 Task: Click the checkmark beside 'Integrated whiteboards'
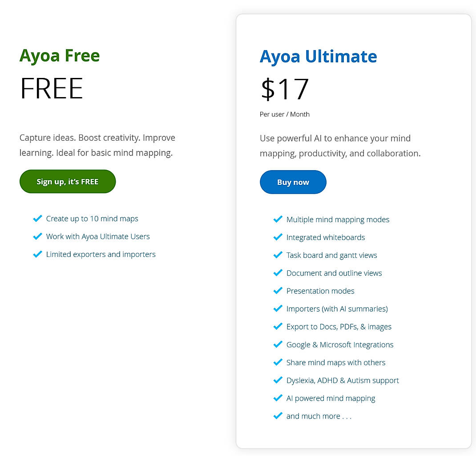(278, 237)
